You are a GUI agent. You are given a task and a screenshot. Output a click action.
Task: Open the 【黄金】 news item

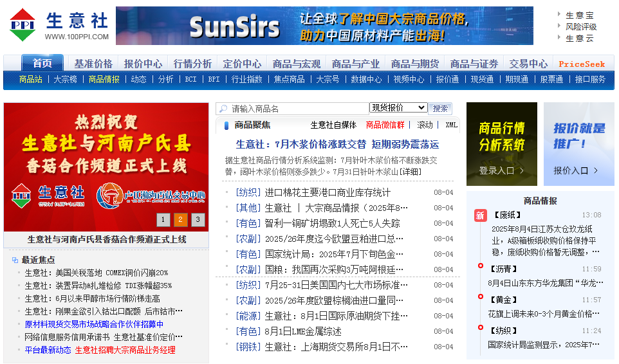503,300
